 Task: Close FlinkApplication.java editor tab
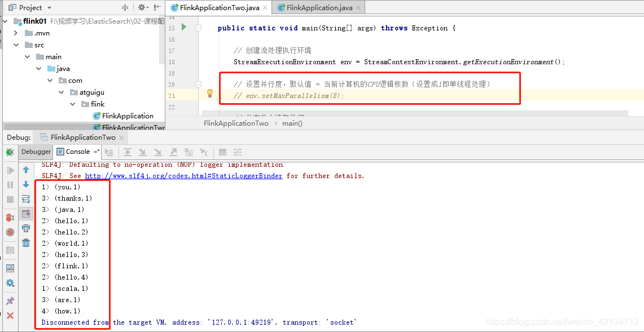pos(358,8)
